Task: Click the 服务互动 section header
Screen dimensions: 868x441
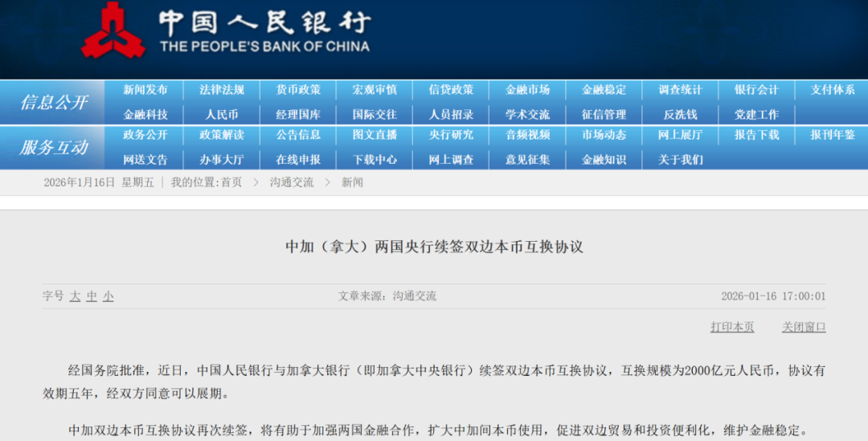Action: [54, 148]
